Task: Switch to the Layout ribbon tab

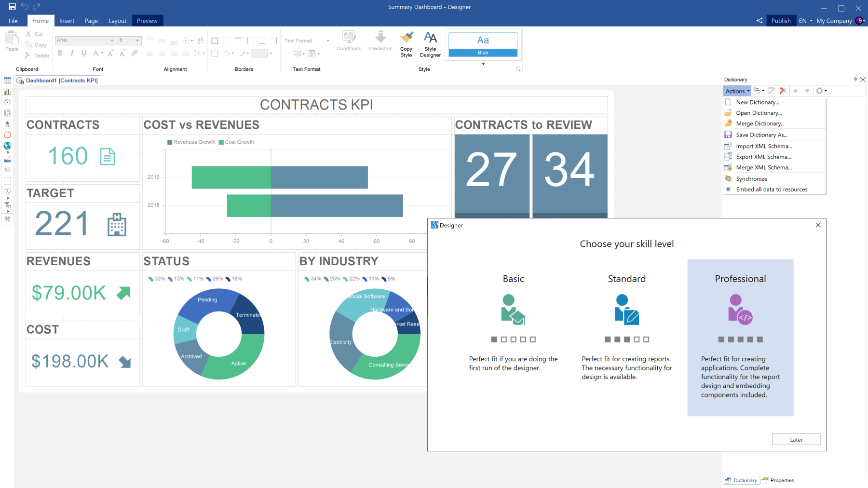Action: click(117, 21)
